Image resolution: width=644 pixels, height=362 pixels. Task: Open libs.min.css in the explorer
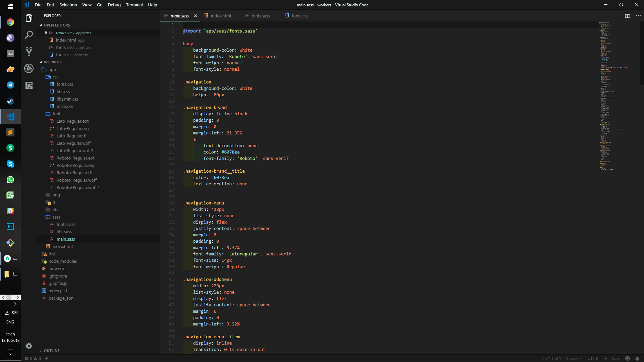coord(67,99)
